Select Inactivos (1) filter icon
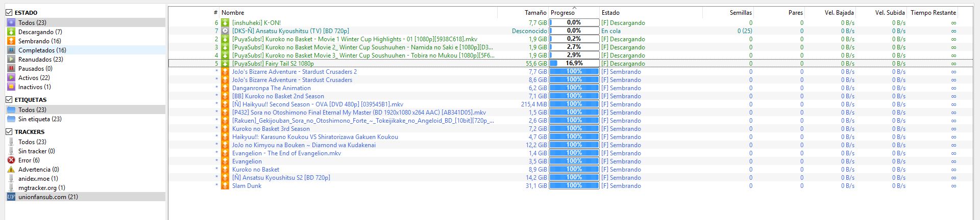 [11, 87]
